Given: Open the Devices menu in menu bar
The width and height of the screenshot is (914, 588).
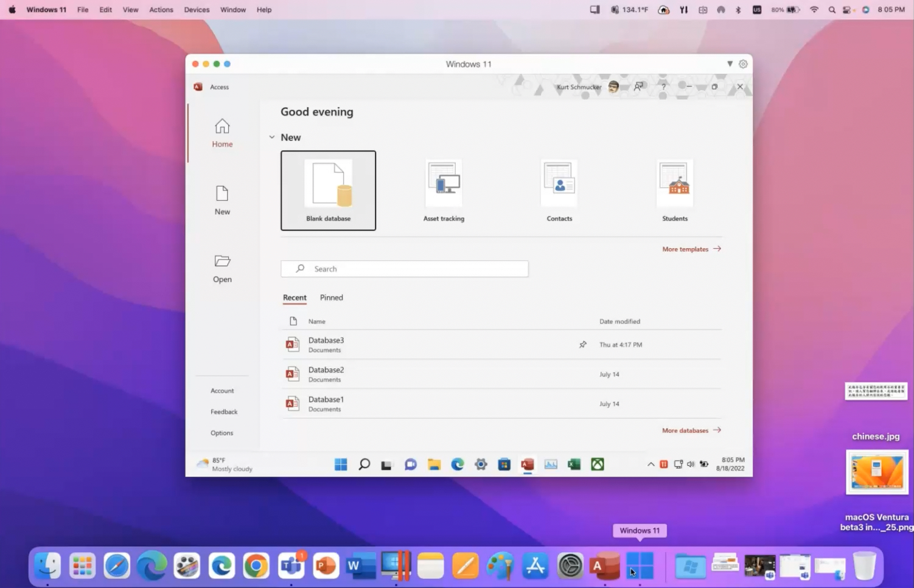Looking at the screenshot, I should pos(197,10).
